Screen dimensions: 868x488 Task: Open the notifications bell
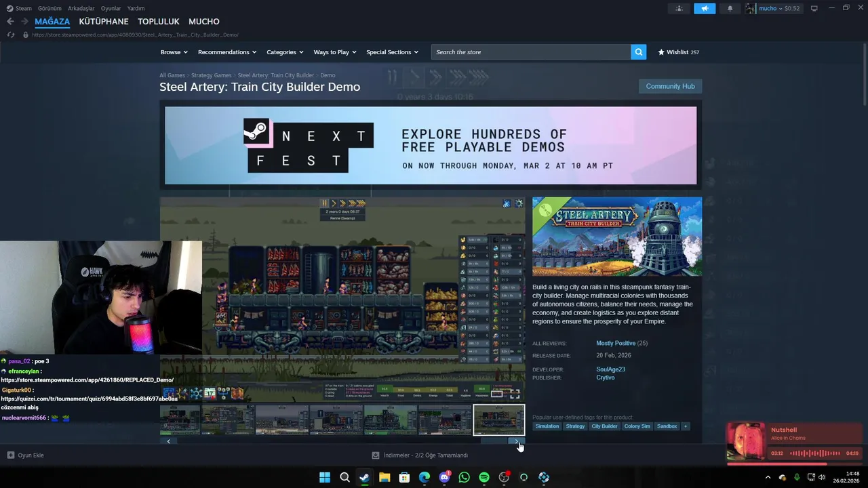click(730, 8)
